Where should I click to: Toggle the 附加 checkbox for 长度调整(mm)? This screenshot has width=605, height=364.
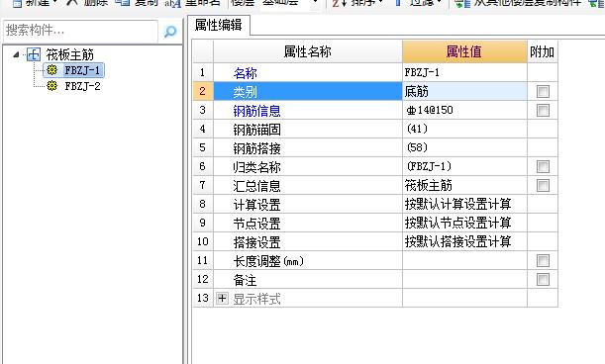tap(543, 261)
